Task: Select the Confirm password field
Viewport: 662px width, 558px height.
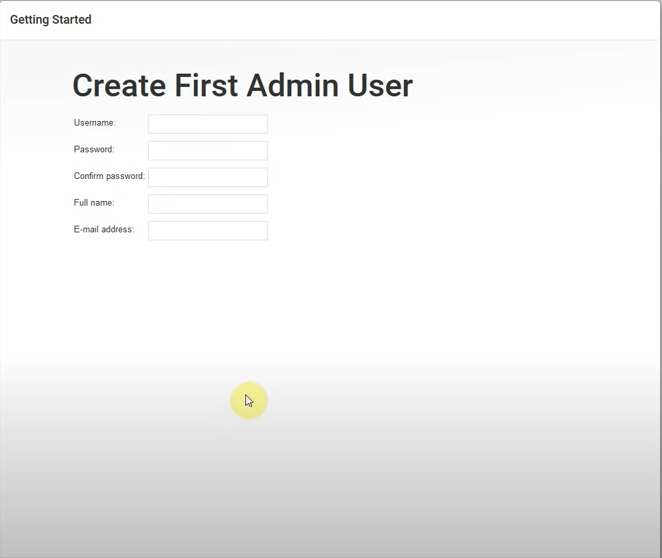Action: pyautogui.click(x=208, y=177)
